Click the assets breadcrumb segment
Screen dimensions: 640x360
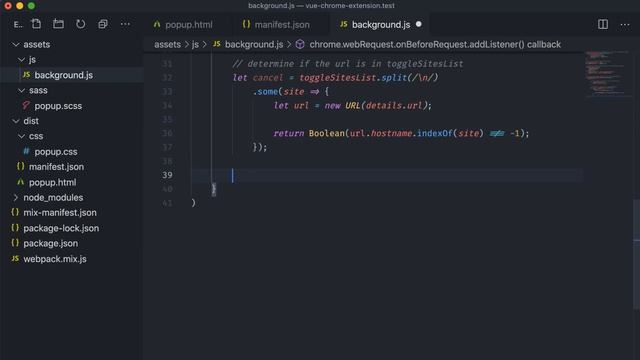pyautogui.click(x=167, y=44)
